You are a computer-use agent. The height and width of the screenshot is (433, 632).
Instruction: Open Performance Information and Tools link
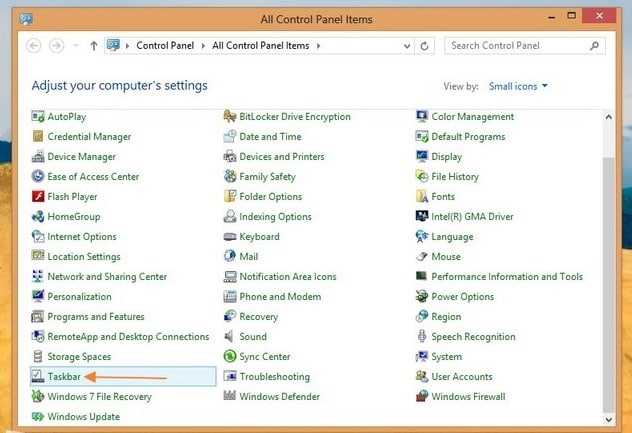[507, 277]
